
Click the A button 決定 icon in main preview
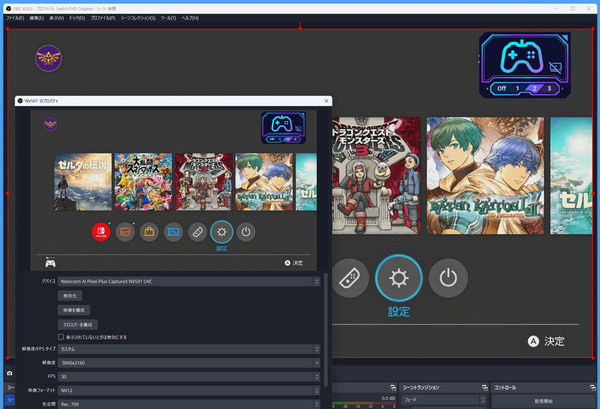pyautogui.click(x=533, y=341)
